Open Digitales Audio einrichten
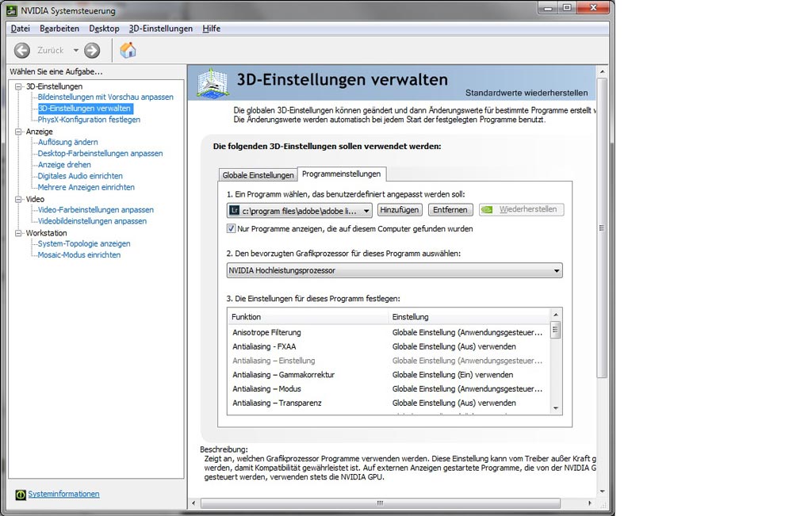This screenshot has width=812, height=516. 80,176
